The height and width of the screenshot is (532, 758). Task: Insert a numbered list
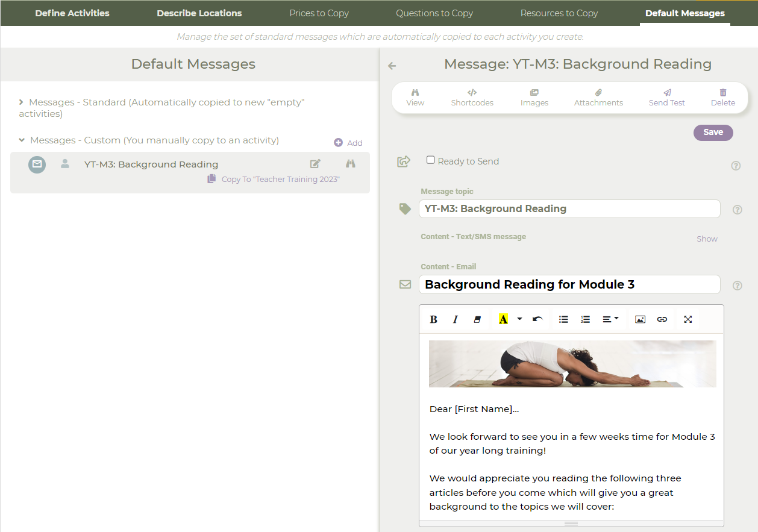pyautogui.click(x=585, y=319)
